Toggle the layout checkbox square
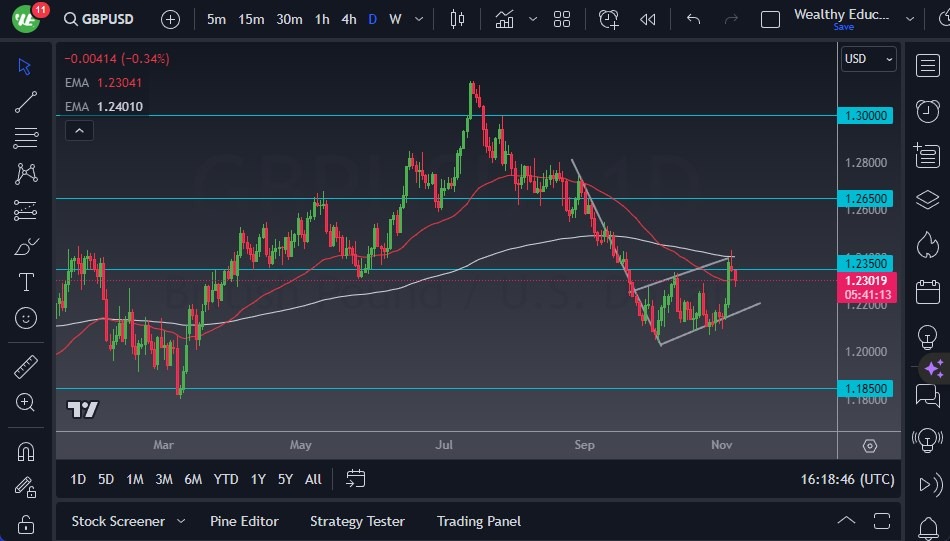The width and height of the screenshot is (950, 541). point(770,19)
